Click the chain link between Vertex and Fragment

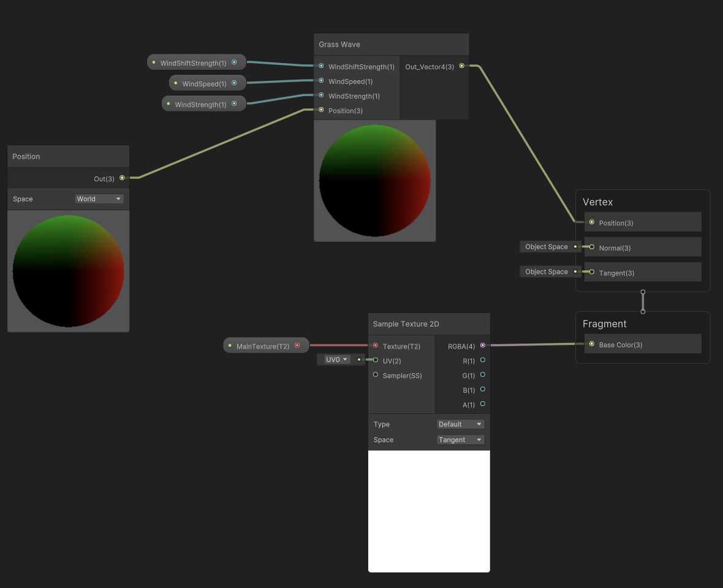643,301
